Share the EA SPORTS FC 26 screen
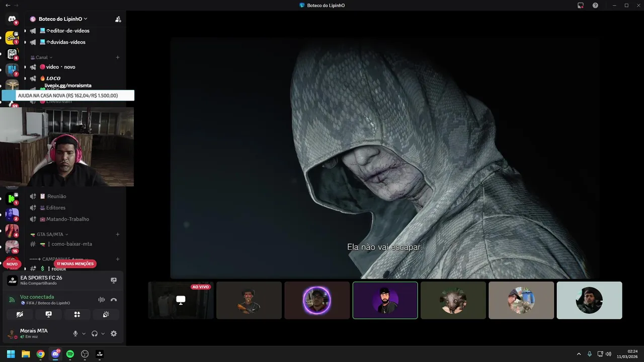This screenshot has height=362, width=644. pyautogui.click(x=114, y=281)
